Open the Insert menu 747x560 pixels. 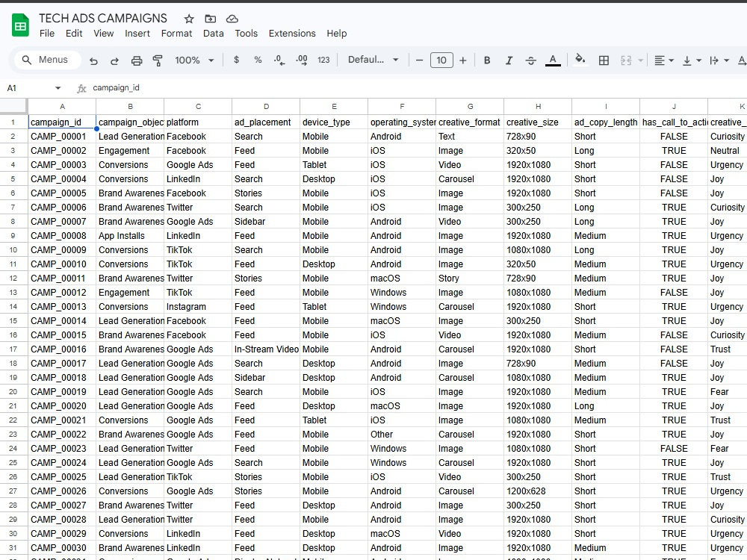pos(137,34)
